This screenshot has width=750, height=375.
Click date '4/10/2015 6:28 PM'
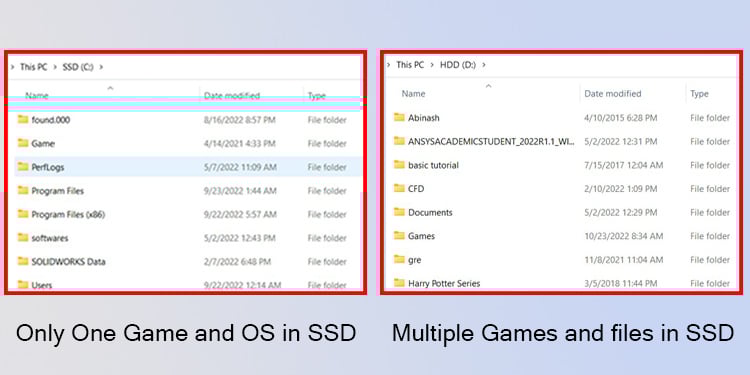click(x=621, y=118)
